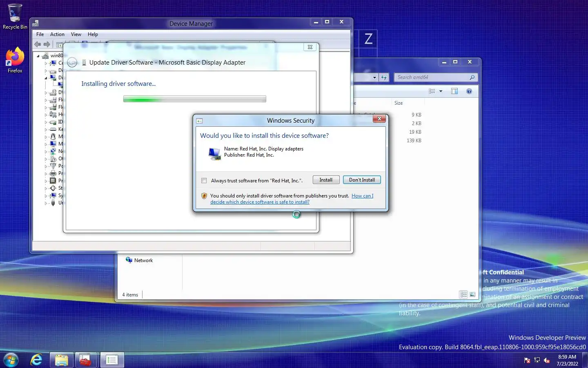Screen dimensions: 588x368
Task: Open Help menu in Device Manager
Action: pos(93,34)
